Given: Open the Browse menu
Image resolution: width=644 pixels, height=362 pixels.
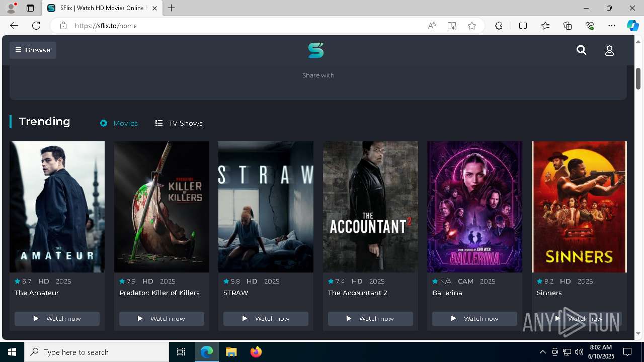Looking at the screenshot, I should click(x=33, y=50).
